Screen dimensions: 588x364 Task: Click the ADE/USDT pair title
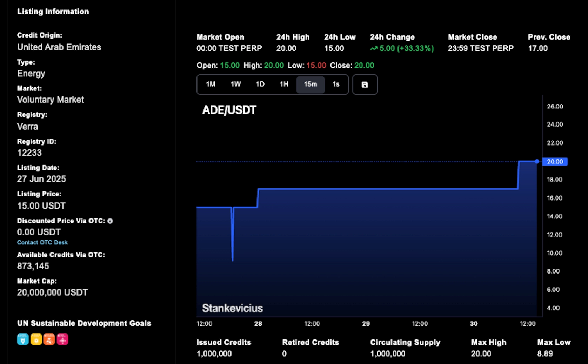tap(229, 110)
